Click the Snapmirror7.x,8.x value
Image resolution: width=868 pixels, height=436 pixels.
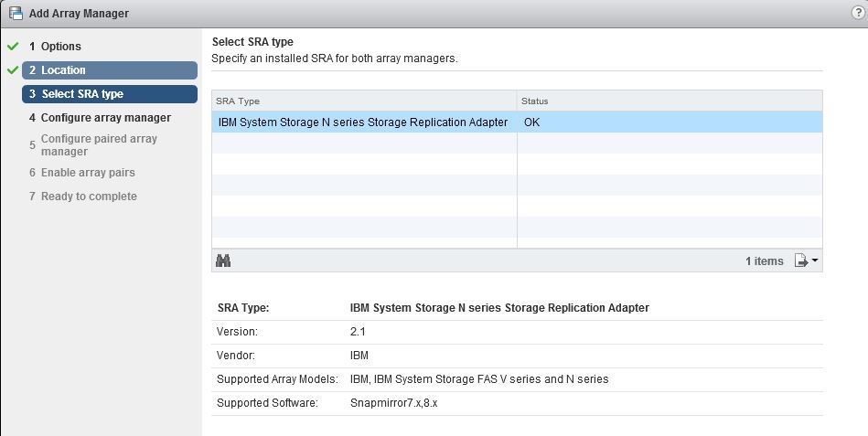pos(393,403)
